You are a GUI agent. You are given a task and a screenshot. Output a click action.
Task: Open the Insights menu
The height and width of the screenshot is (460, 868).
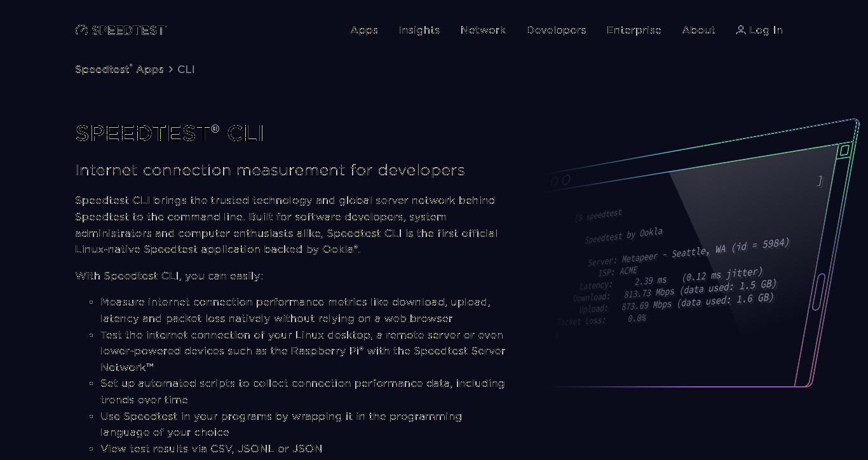click(419, 30)
